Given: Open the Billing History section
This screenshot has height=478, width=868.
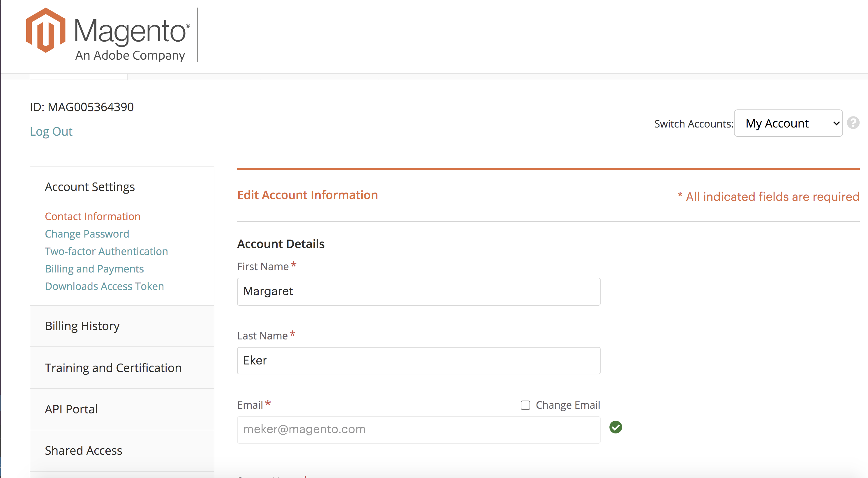Looking at the screenshot, I should pos(82,326).
